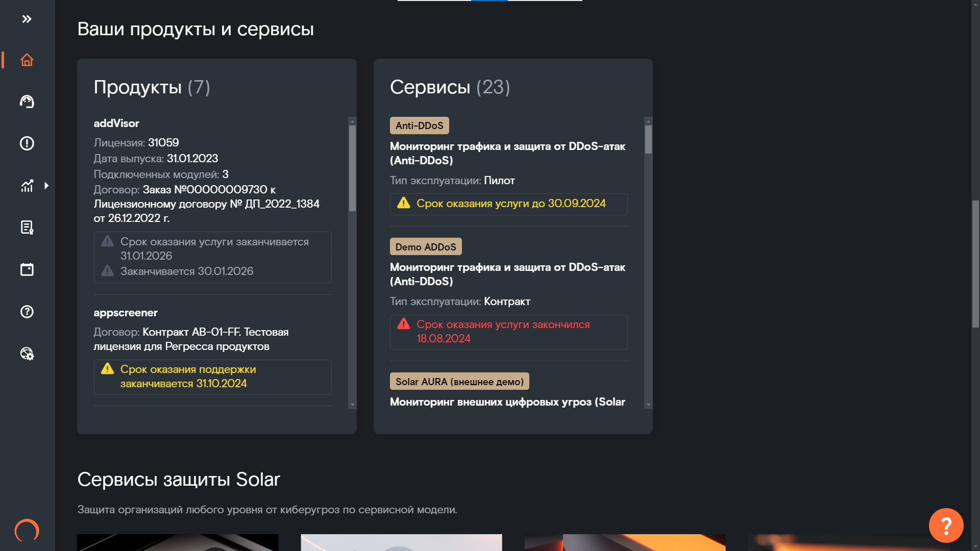
Task: Click Solar AURA (внешнее демо) tag
Action: click(x=459, y=382)
